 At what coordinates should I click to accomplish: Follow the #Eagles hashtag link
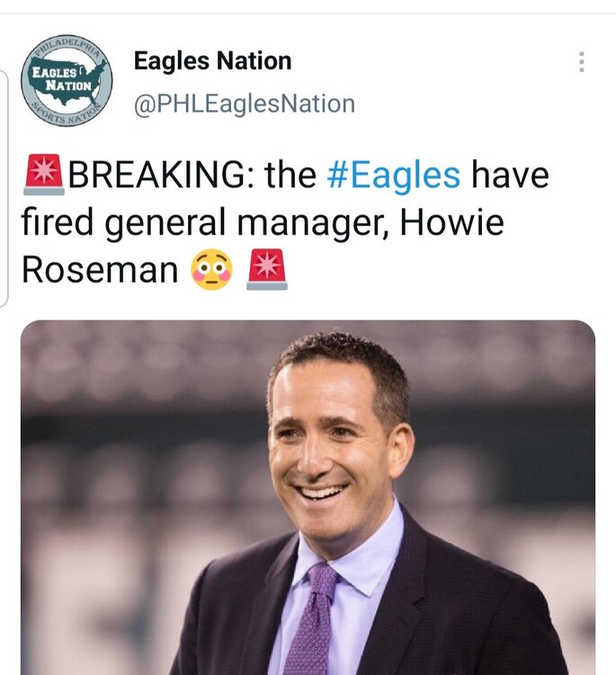coord(393,174)
